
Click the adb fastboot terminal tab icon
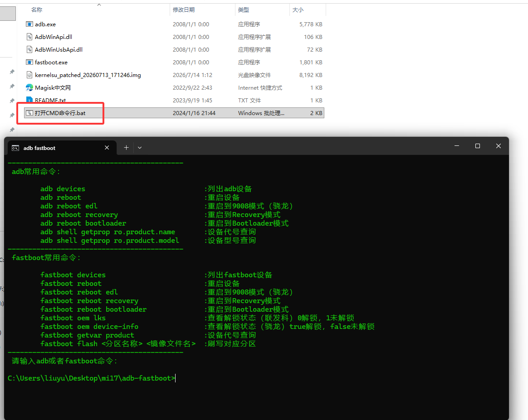pyautogui.click(x=15, y=148)
